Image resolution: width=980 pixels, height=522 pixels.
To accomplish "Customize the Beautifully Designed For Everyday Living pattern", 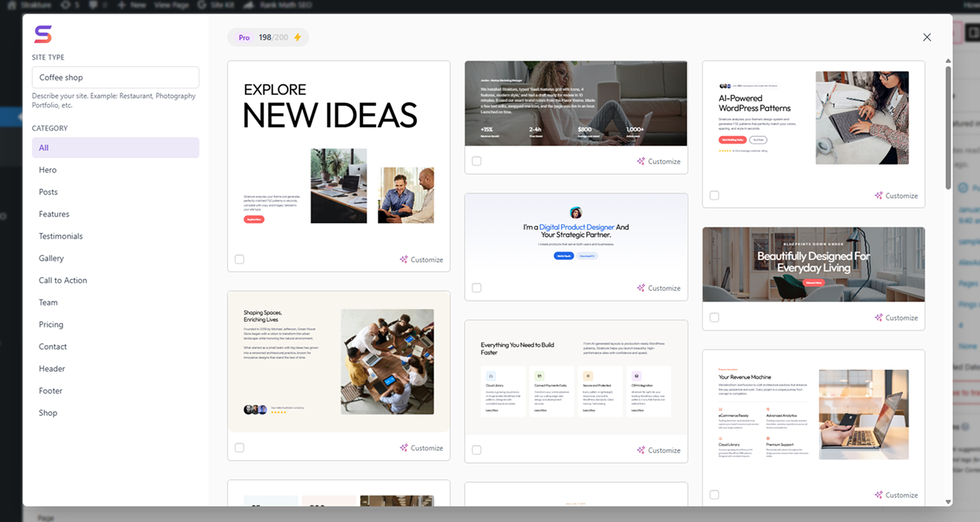I will point(896,317).
